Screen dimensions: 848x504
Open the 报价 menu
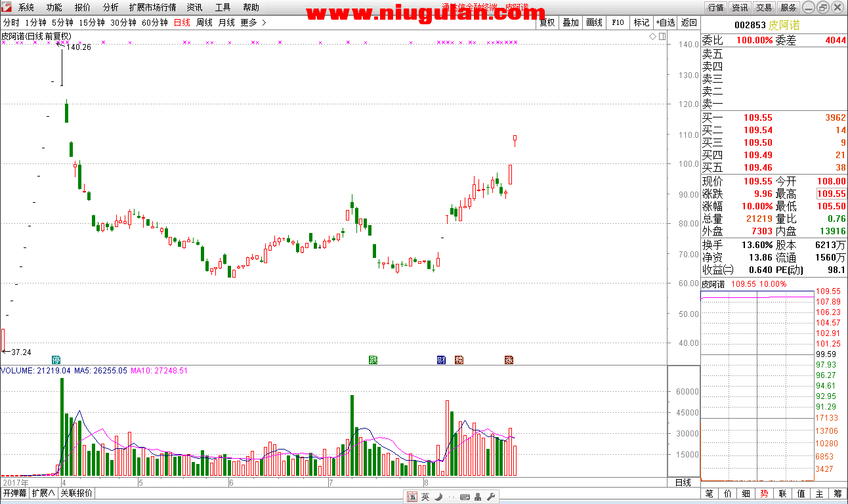tap(83, 8)
